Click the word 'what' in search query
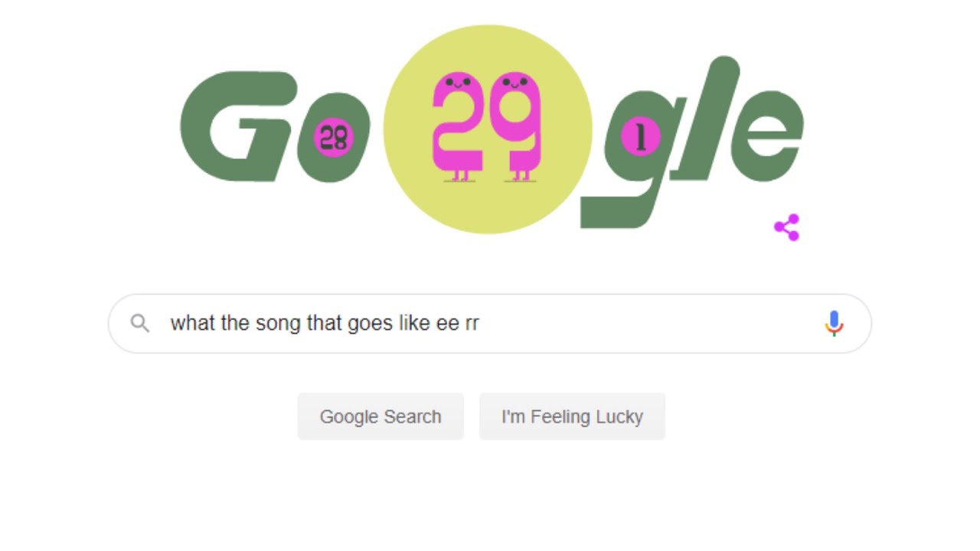 pyautogui.click(x=193, y=324)
